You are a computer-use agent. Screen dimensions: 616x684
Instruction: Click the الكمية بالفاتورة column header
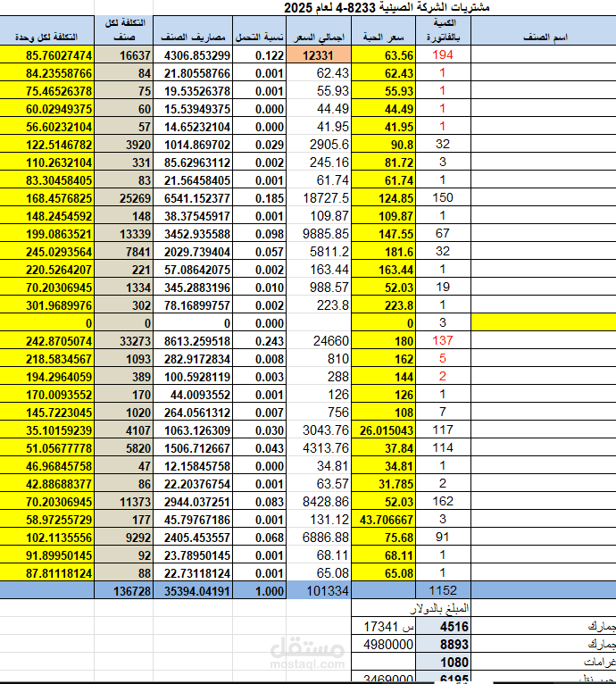click(x=443, y=30)
